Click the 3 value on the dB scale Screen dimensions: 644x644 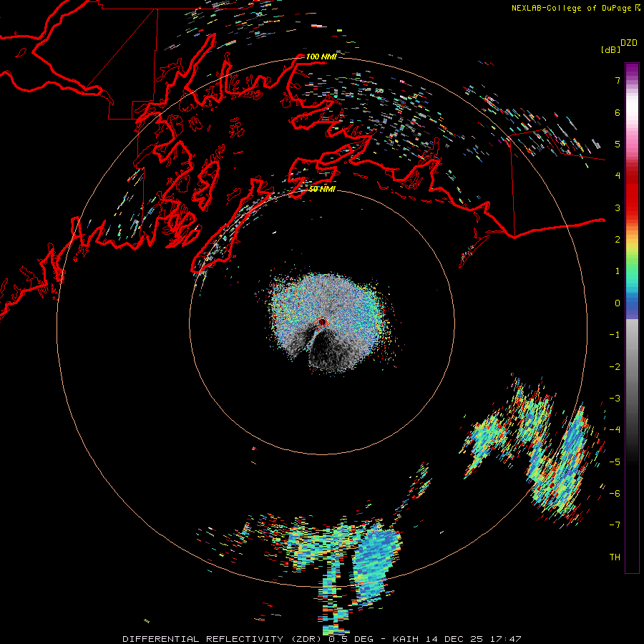[618, 208]
